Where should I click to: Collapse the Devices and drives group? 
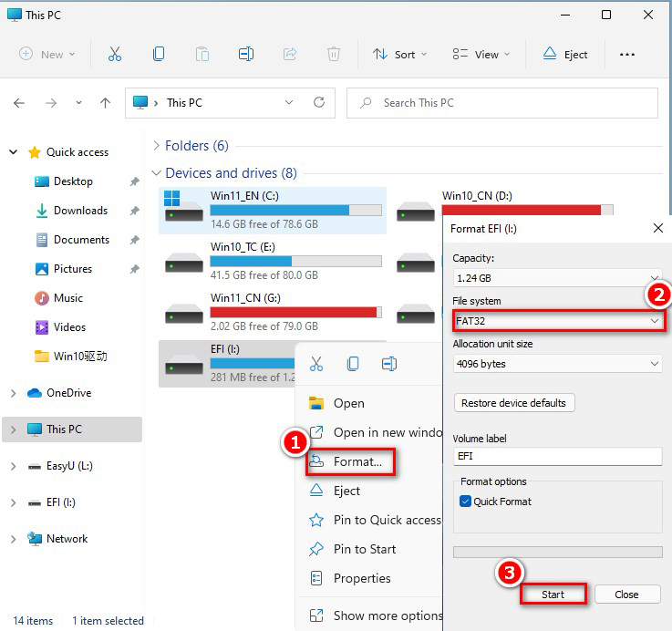tap(156, 172)
